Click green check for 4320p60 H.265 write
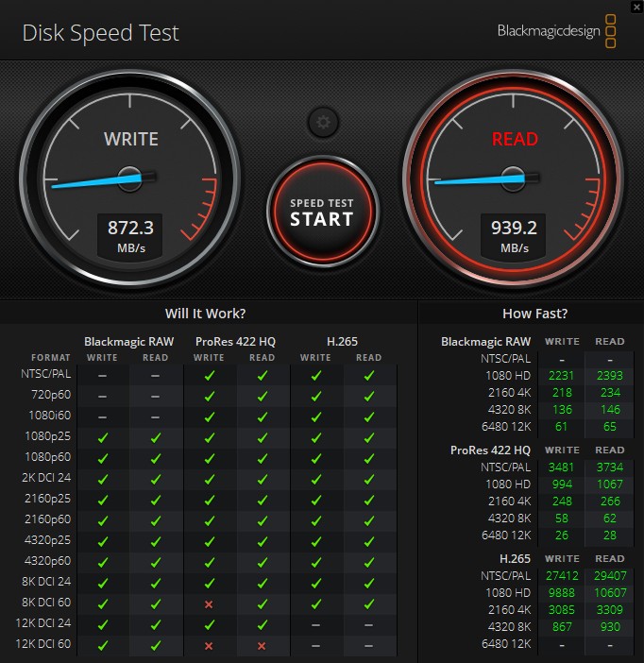The height and width of the screenshot is (663, 644). coord(316,562)
